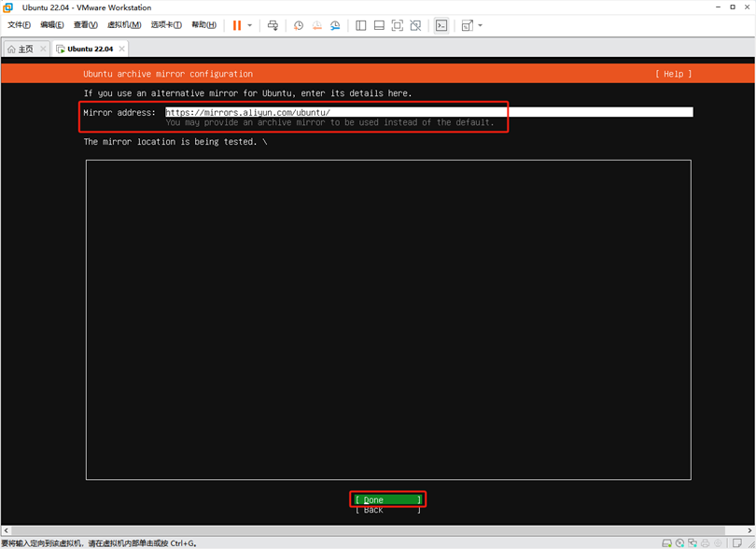
Task: Click the CD/DVD drive status icon
Action: [x=679, y=543]
